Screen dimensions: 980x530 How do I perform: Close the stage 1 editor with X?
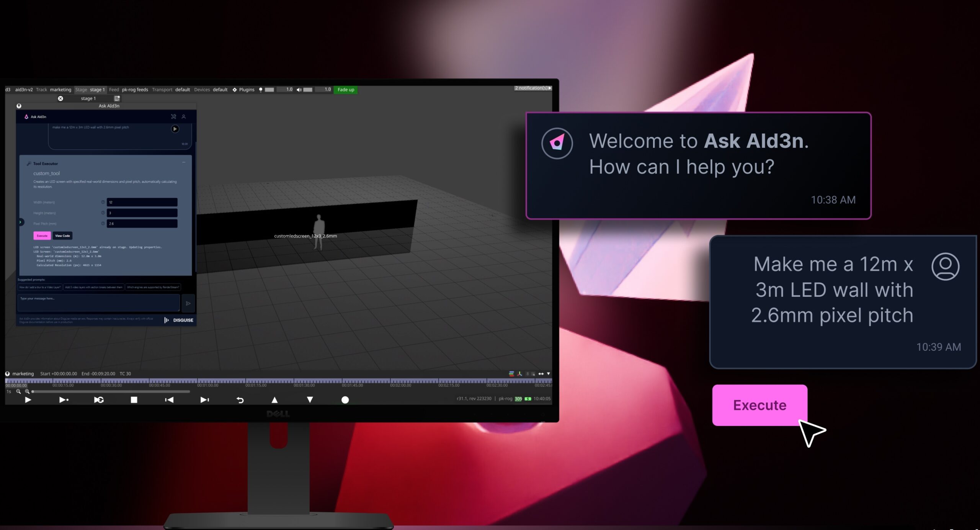click(60, 98)
